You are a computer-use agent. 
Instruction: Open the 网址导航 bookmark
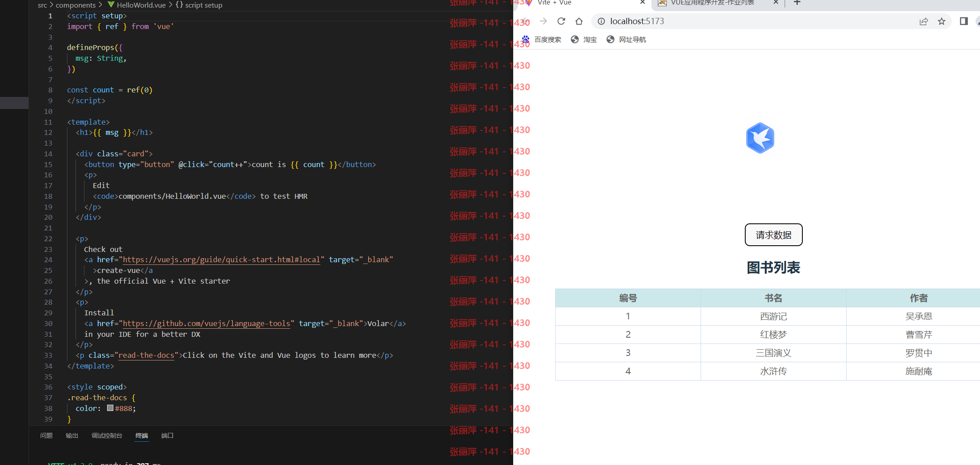click(626, 39)
